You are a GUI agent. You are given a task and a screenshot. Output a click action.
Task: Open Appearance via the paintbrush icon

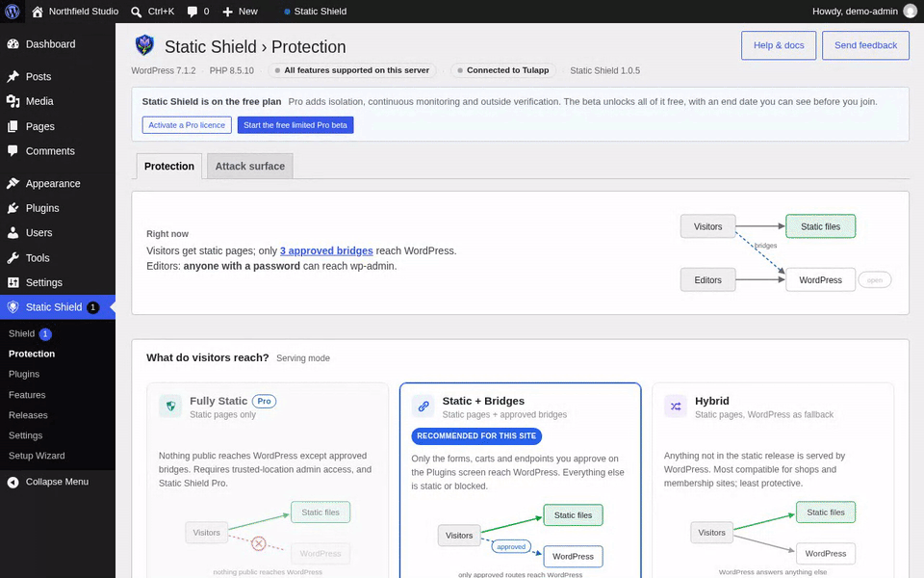pyautogui.click(x=13, y=183)
